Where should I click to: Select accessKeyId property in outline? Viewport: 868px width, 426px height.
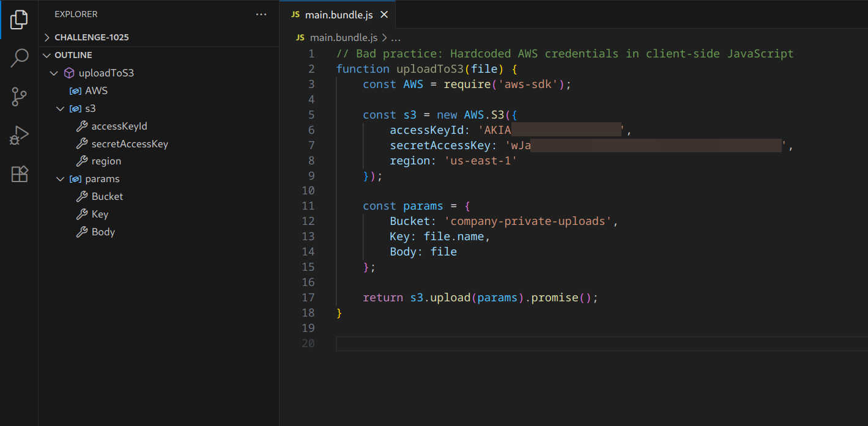click(x=119, y=127)
